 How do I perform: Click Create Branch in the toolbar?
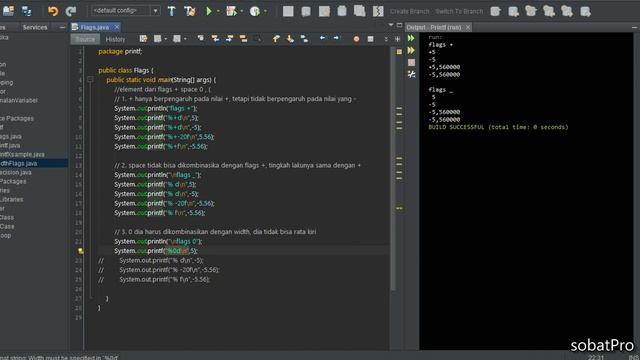click(x=409, y=11)
